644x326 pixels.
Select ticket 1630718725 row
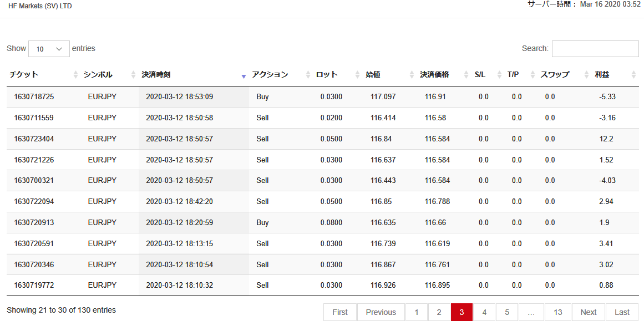(x=322, y=97)
